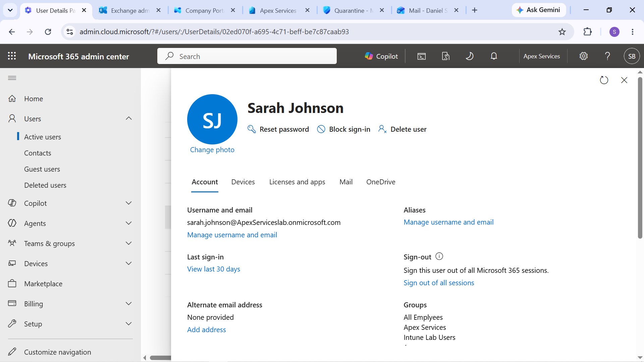This screenshot has height=362, width=644.
Task: Click the panel vertical scrollbar thumb
Action: tap(640, 158)
